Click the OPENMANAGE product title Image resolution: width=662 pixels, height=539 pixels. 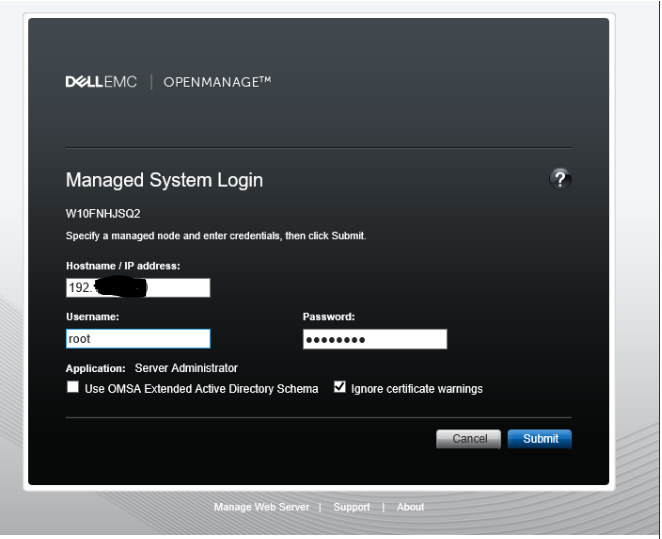point(217,82)
